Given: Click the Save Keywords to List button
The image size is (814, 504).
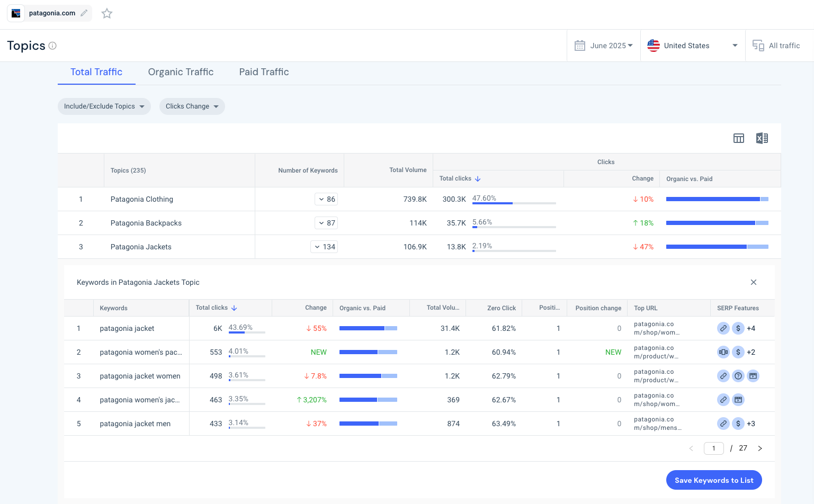Looking at the screenshot, I should pos(714,480).
